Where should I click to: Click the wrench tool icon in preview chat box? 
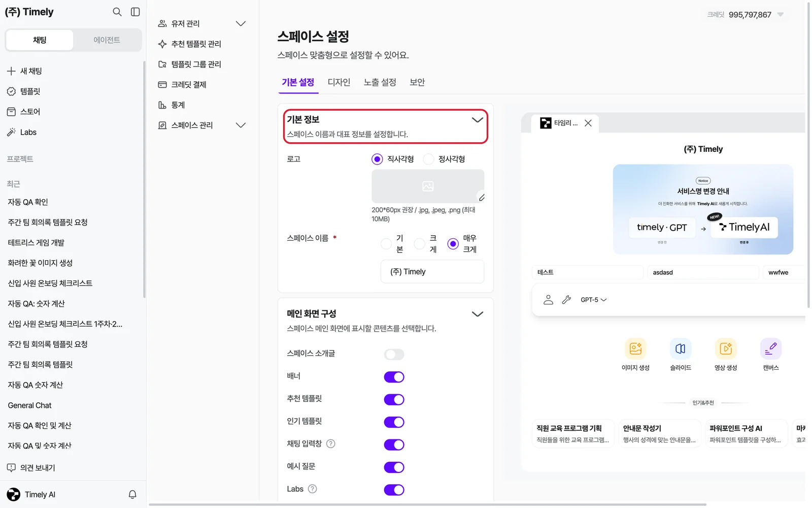coord(566,300)
